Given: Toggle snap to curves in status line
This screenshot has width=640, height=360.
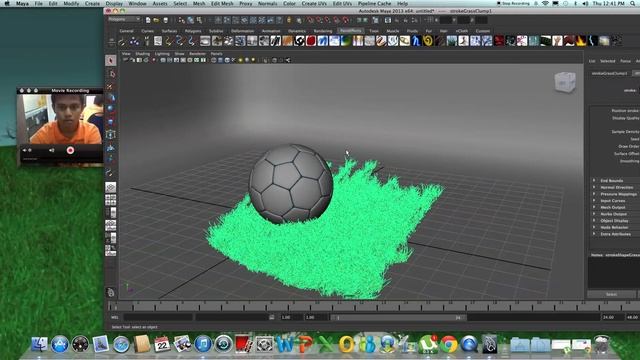Looking at the screenshot, I should [x=320, y=20].
